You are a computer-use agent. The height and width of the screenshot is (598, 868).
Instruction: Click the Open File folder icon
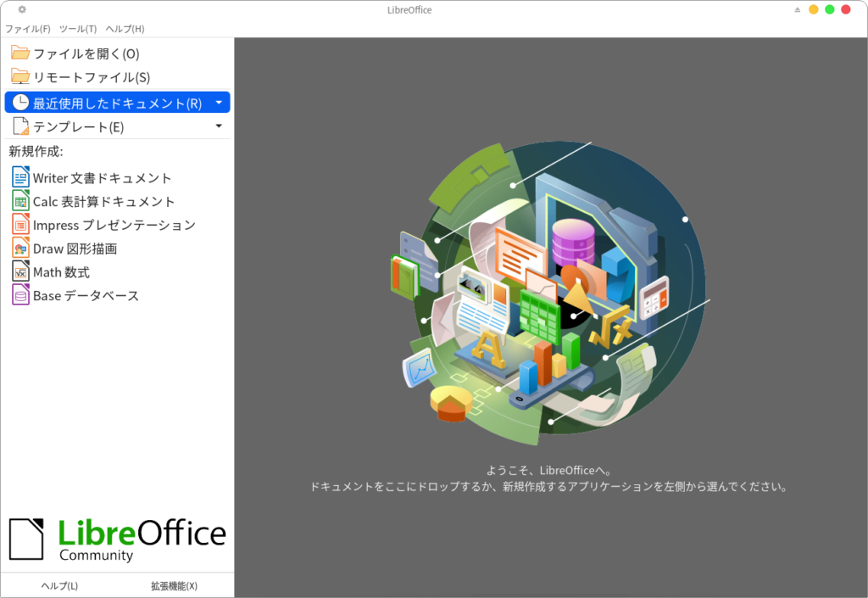tap(20, 53)
